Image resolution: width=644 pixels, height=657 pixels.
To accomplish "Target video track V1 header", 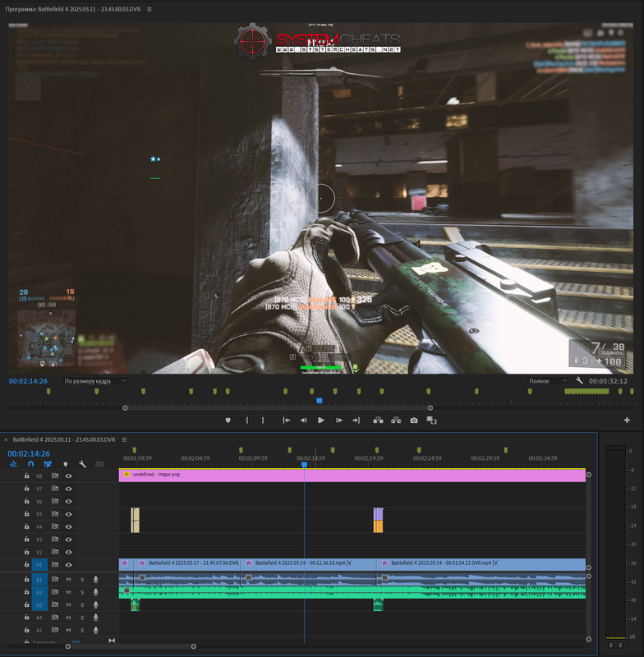I will 39,565.
